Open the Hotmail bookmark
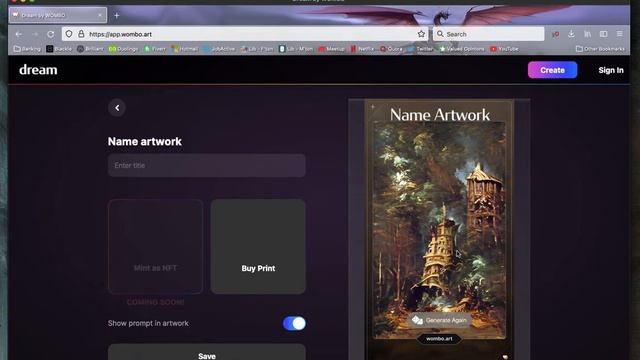Screen dimensions: 640x360 coord(185,49)
